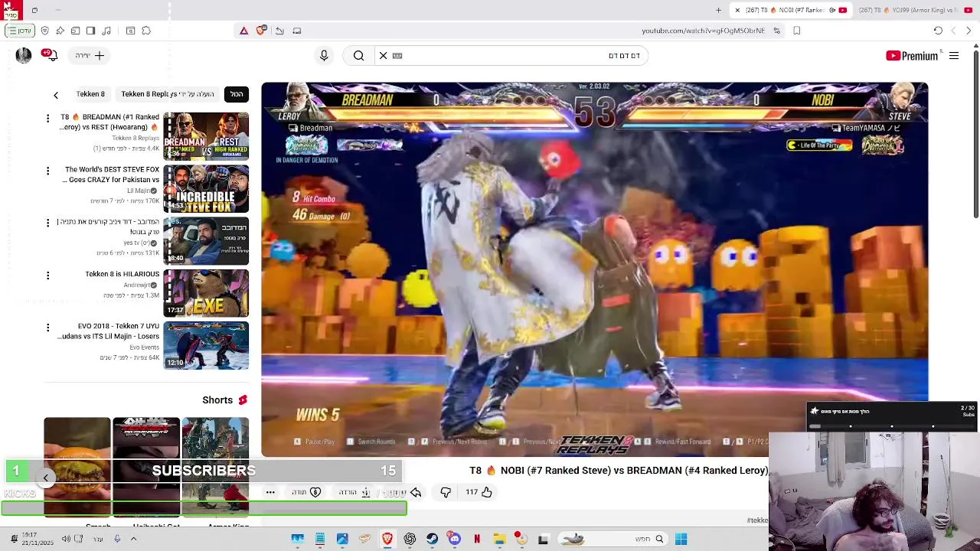Open the Brave playlist music icon
The width and height of the screenshot is (980, 551).
[x=106, y=31]
